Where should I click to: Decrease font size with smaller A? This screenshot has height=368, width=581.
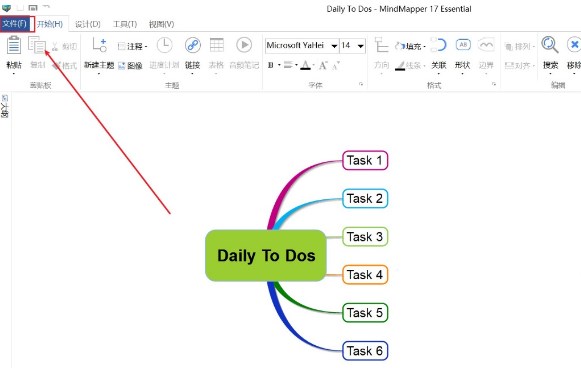(336, 66)
